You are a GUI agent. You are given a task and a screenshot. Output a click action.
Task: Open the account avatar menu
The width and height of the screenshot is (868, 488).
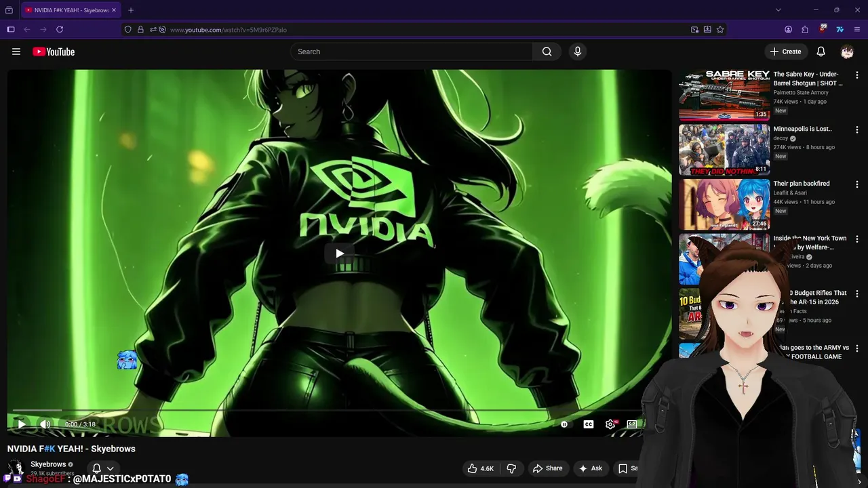pos(847,52)
